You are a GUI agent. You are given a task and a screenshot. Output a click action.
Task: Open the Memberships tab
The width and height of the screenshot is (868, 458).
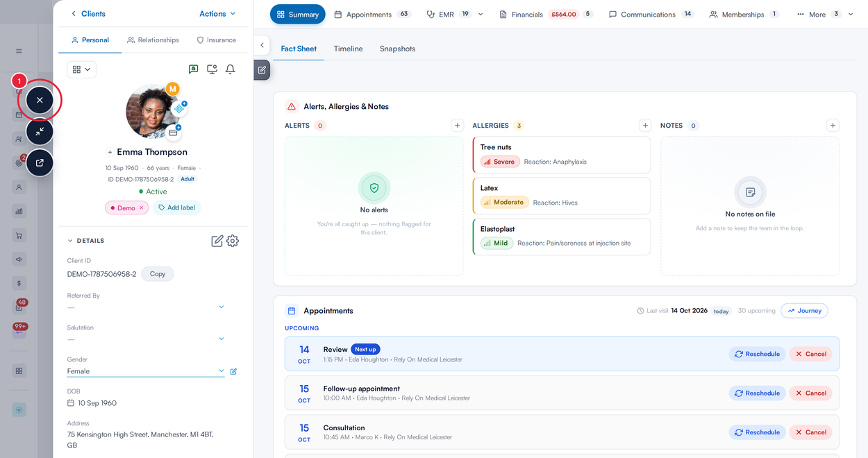744,15
